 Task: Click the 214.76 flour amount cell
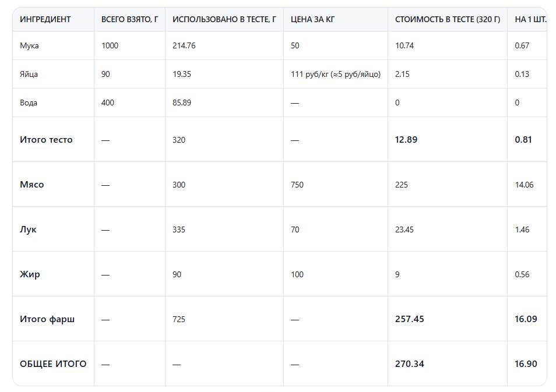tap(184, 45)
